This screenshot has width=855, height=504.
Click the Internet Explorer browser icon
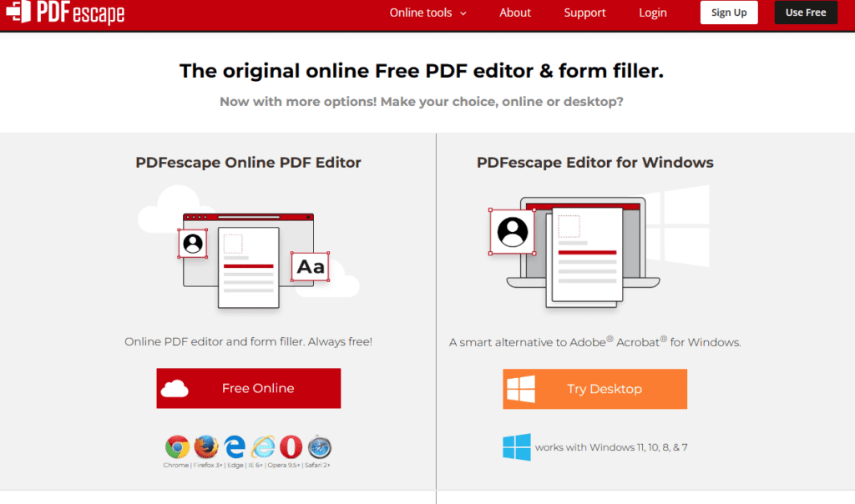click(263, 447)
